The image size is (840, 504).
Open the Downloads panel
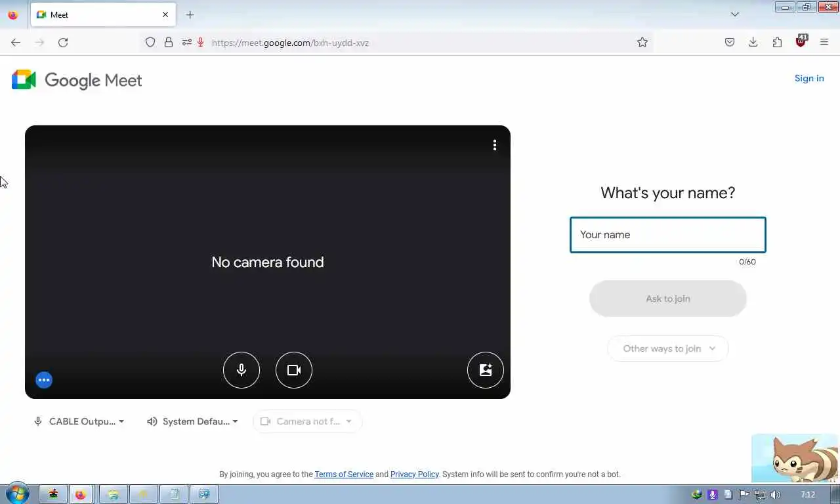point(753,43)
